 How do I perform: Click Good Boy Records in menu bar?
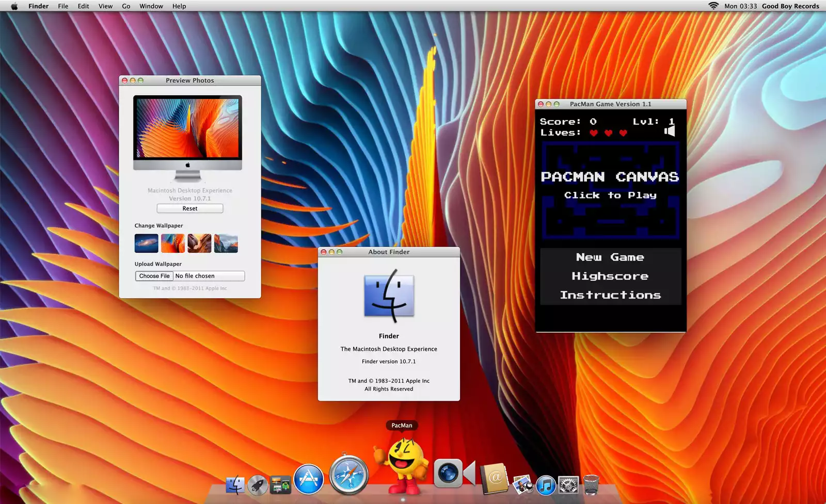(790, 6)
